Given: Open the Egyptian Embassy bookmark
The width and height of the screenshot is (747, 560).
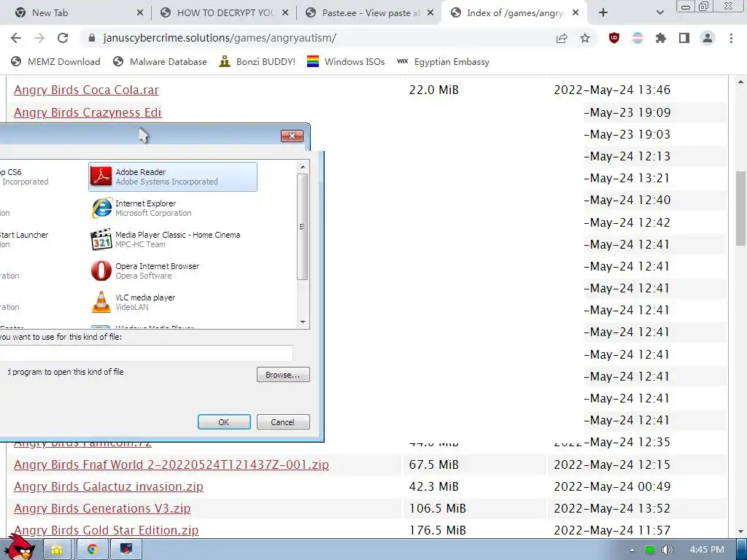Looking at the screenshot, I should pos(443,61).
